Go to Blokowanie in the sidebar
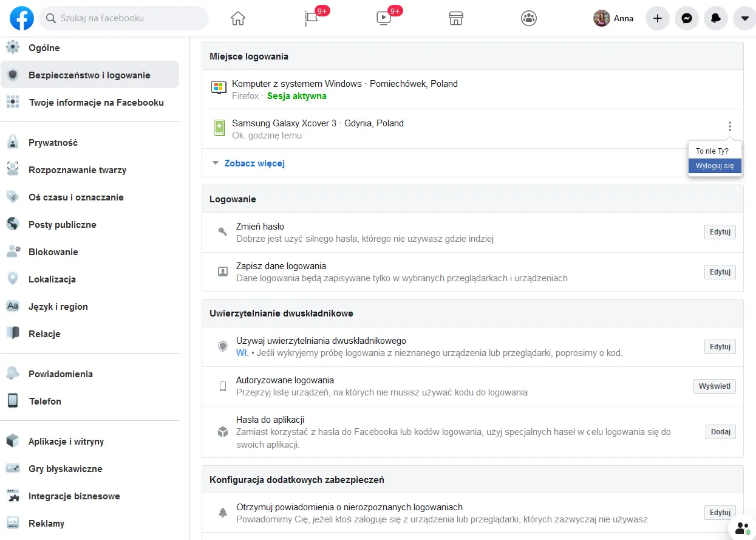 [x=53, y=252]
